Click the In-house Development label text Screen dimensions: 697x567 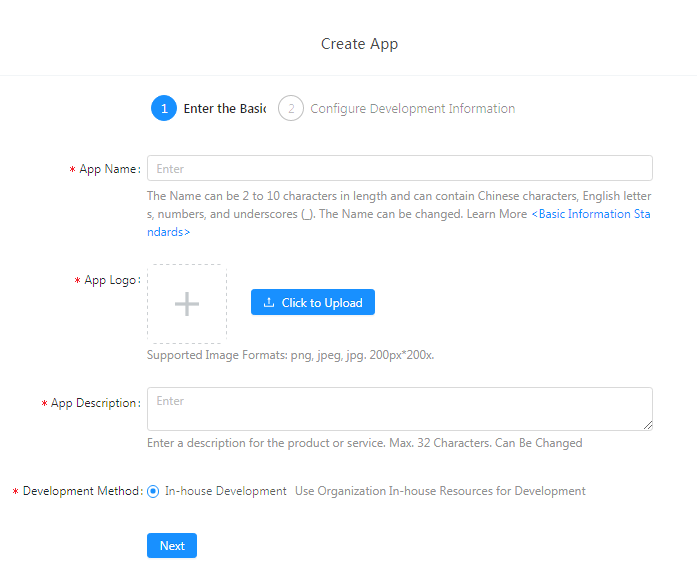(225, 491)
